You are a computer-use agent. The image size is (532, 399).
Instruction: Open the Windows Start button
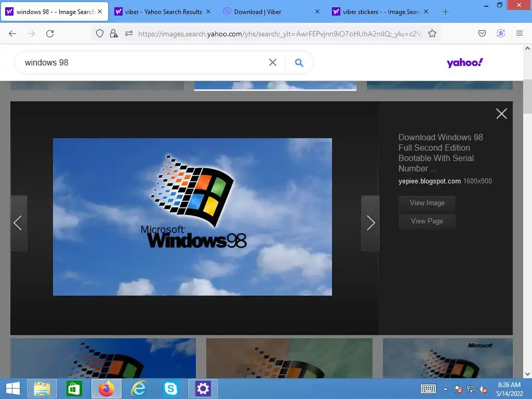pos(13,389)
